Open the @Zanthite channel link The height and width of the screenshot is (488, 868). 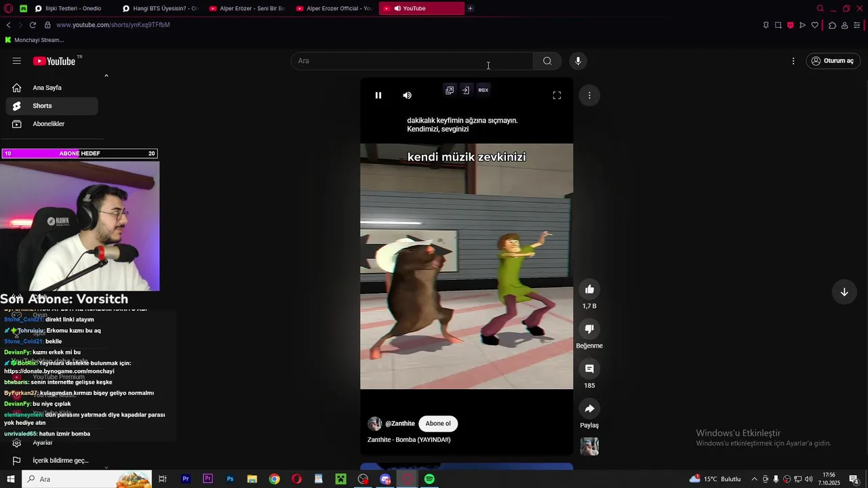[400, 424]
